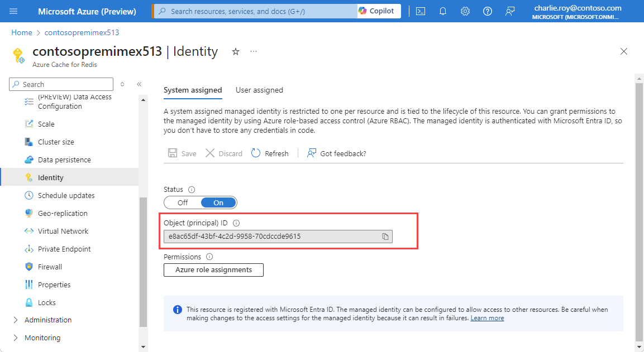
Task: Click the help question mark icon
Action: (488, 11)
